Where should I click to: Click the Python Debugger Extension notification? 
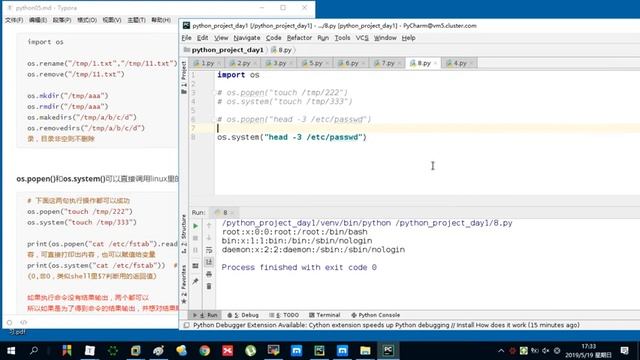coord(386,325)
